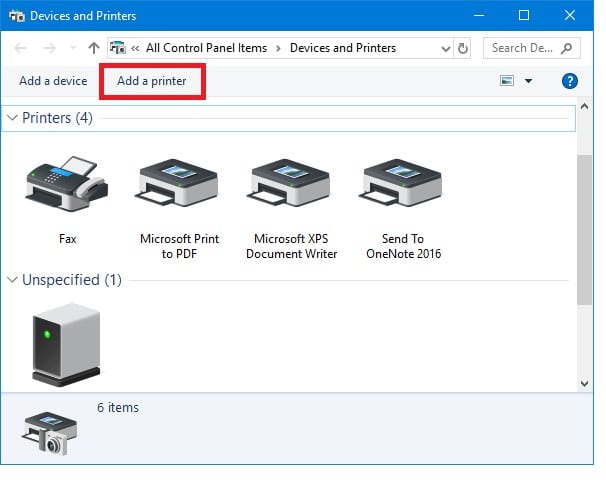Viewport: 606px width, 490px height.
Task: Collapse the Printers (4) group
Action: [12, 117]
